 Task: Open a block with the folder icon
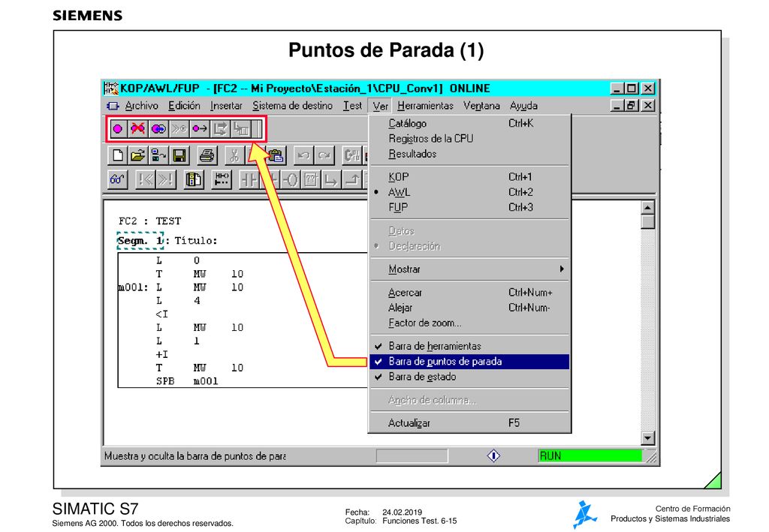138,156
